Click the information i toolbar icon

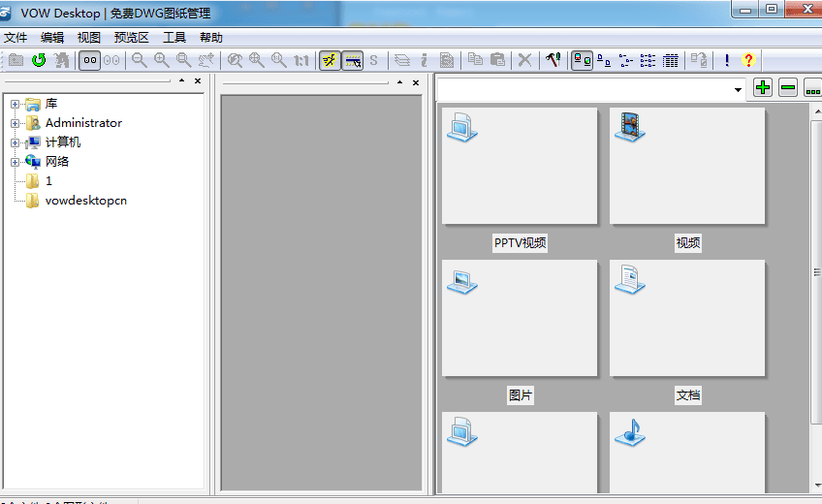pyautogui.click(x=425, y=60)
